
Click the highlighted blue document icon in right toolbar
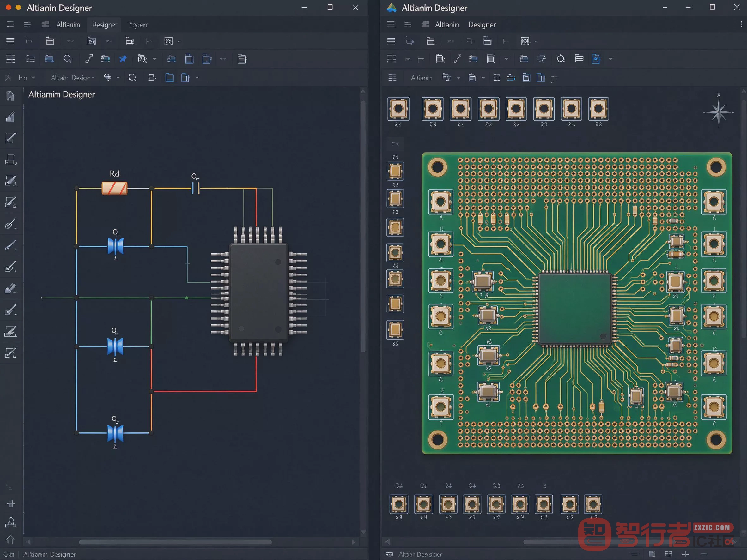click(x=596, y=59)
